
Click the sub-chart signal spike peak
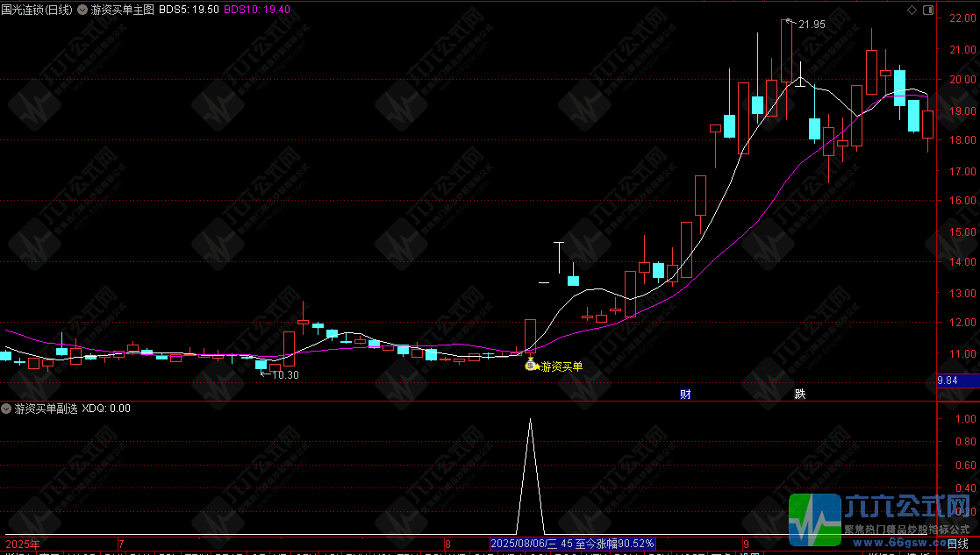(531, 419)
